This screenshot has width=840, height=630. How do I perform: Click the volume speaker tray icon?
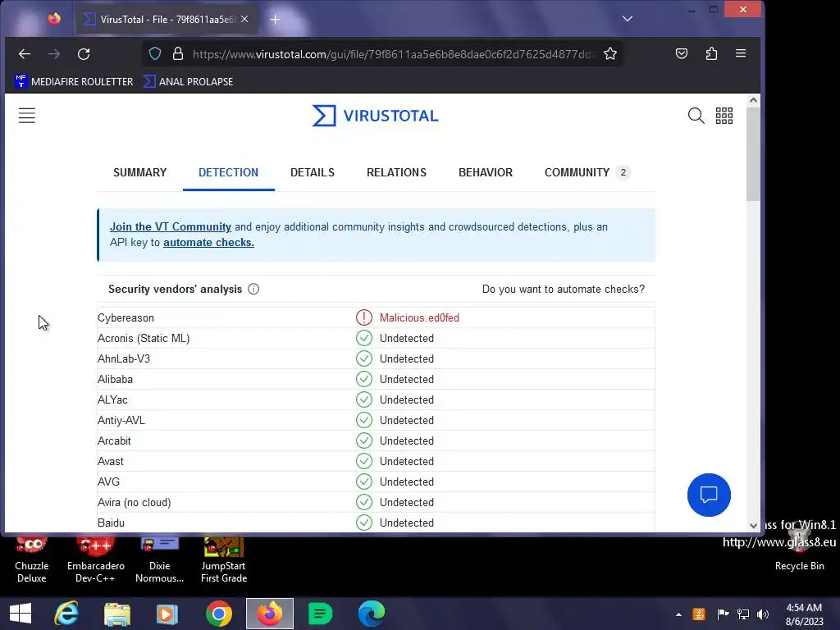763,614
